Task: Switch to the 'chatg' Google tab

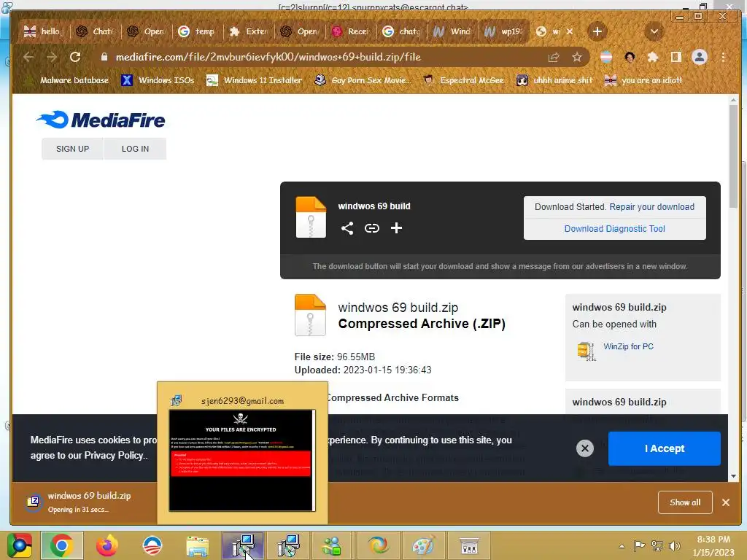Action: (402, 31)
